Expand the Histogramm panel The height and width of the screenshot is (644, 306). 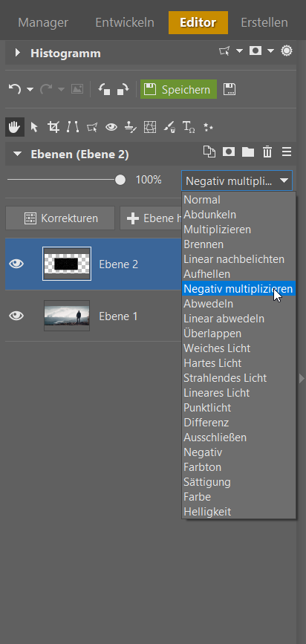17,53
